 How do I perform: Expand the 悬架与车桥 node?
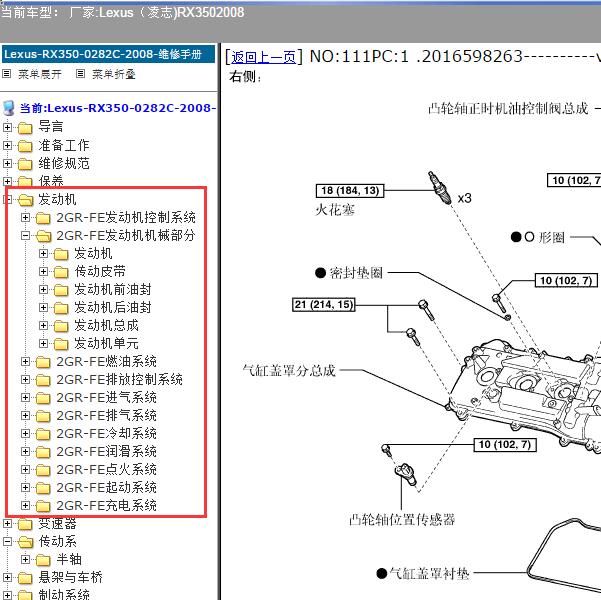(x=7, y=578)
